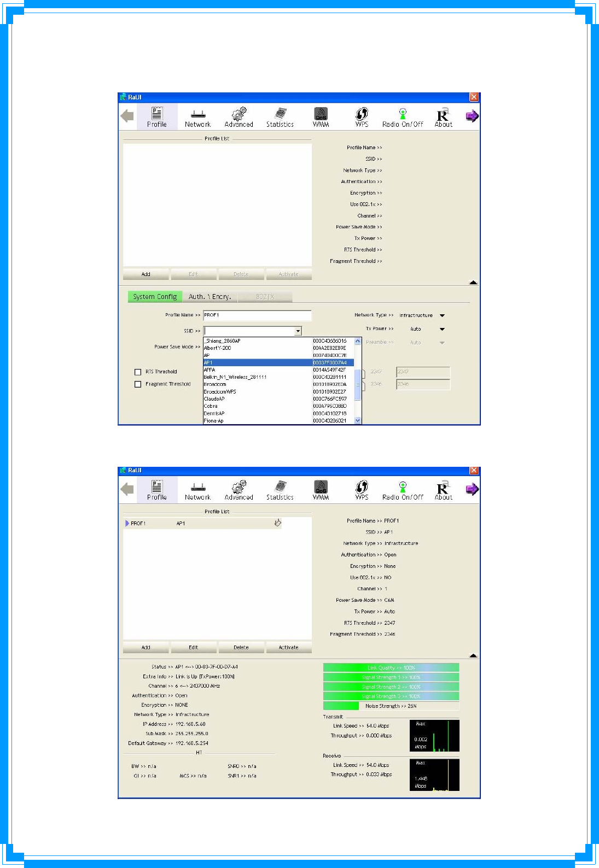The height and width of the screenshot is (868, 599).
Task: Open About icon in window showing PROF1 profile
Action: pos(443,490)
